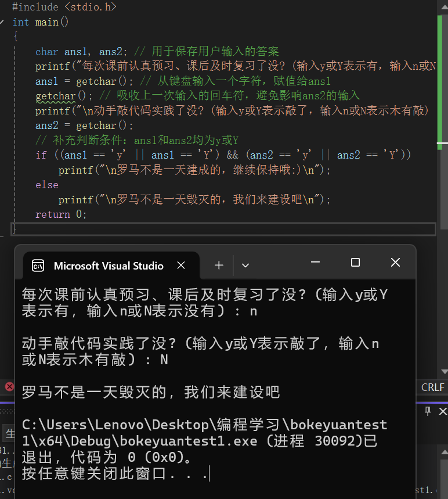
Task: Click the squiggly-underlined getchar() call
Action: (x=64, y=96)
